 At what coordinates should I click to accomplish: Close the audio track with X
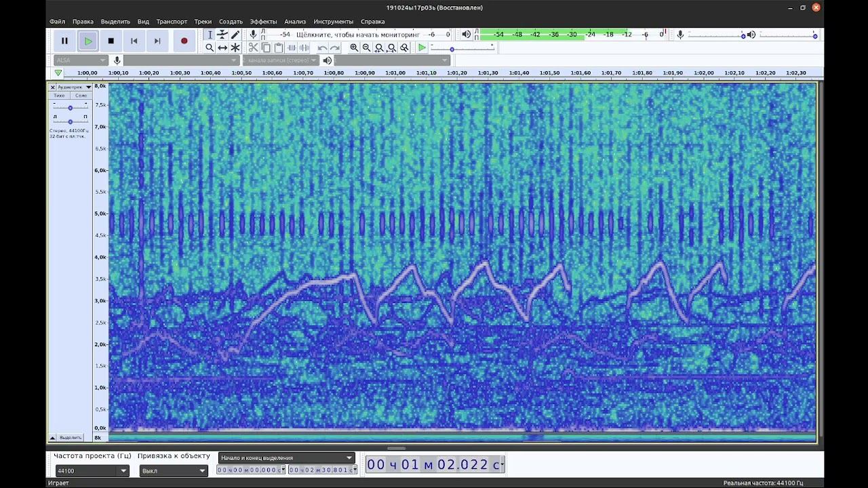coord(52,87)
